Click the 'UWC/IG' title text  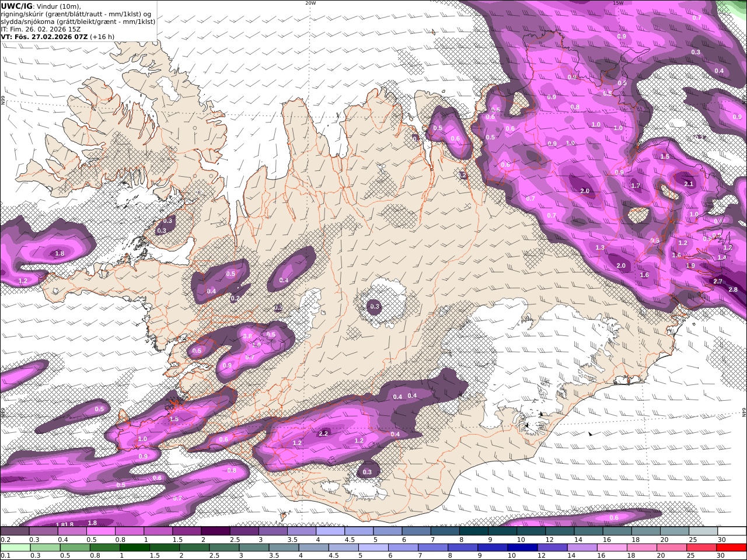click(16, 5)
